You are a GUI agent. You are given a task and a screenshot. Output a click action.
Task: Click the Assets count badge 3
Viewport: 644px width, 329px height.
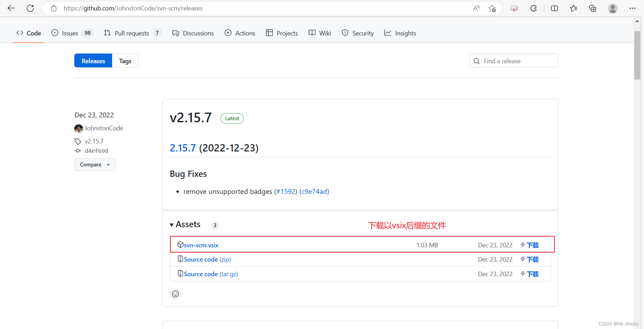(215, 225)
